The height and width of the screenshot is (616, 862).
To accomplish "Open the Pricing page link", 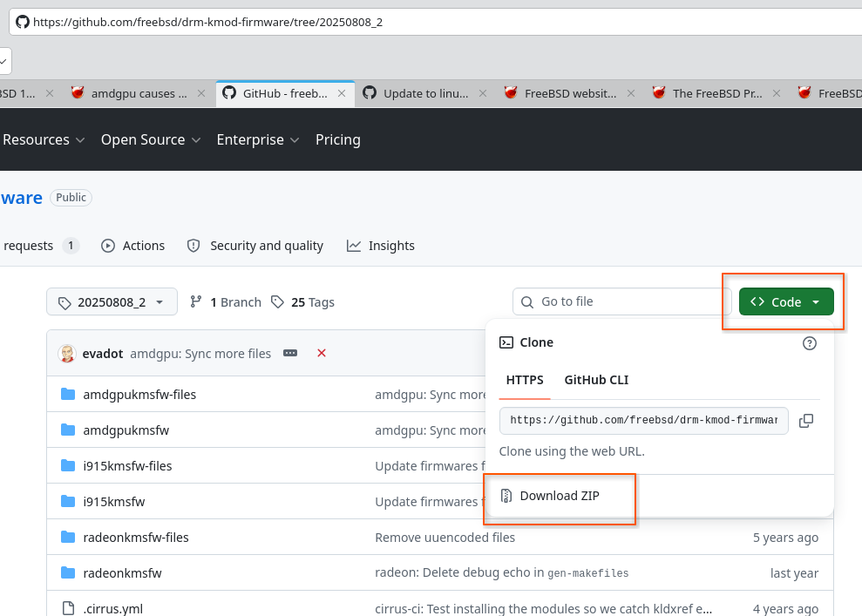I will tap(337, 139).
